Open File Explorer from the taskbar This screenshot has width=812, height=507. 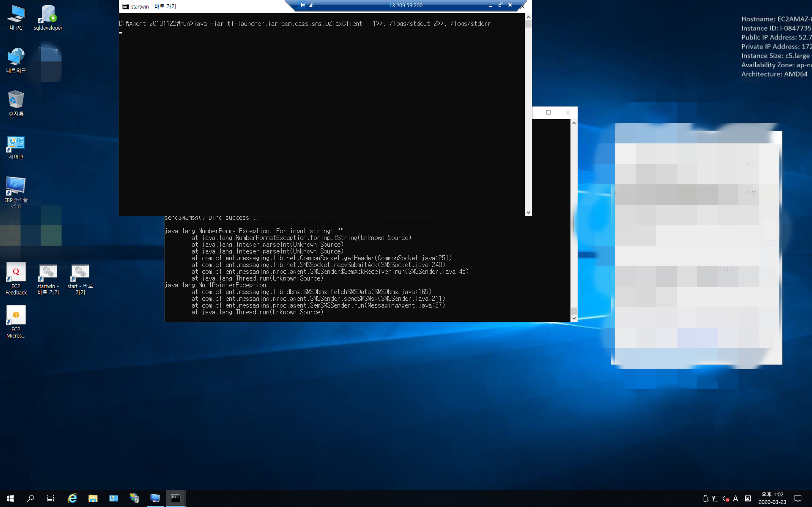point(93,498)
